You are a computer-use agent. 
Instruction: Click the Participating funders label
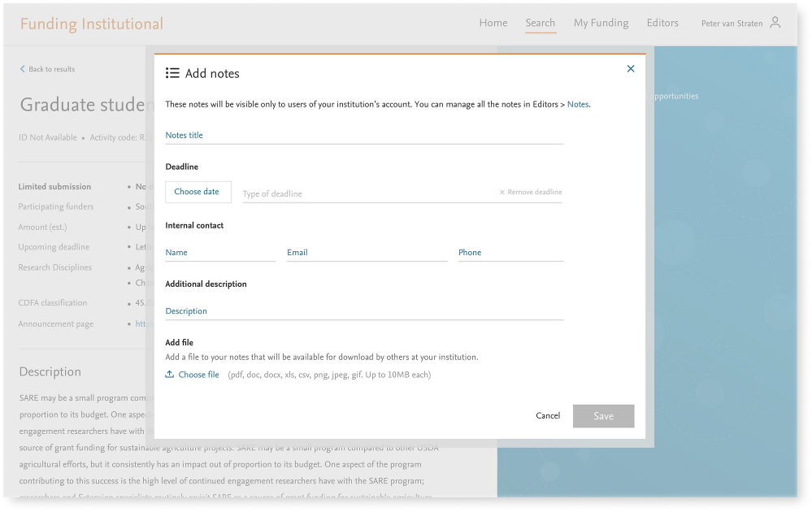click(56, 206)
